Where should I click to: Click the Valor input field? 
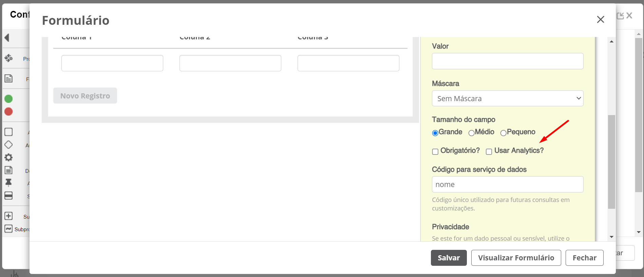pyautogui.click(x=508, y=61)
